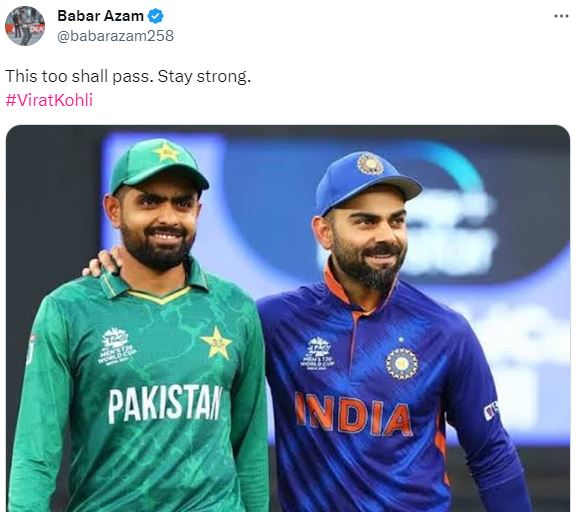Click the sponsor patch on the blue sleeve
Viewport: 577px width, 512px height.
coord(491,410)
